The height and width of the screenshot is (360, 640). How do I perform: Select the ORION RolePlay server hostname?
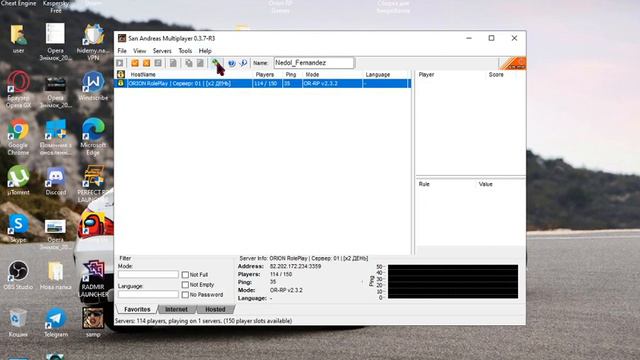(x=180, y=83)
